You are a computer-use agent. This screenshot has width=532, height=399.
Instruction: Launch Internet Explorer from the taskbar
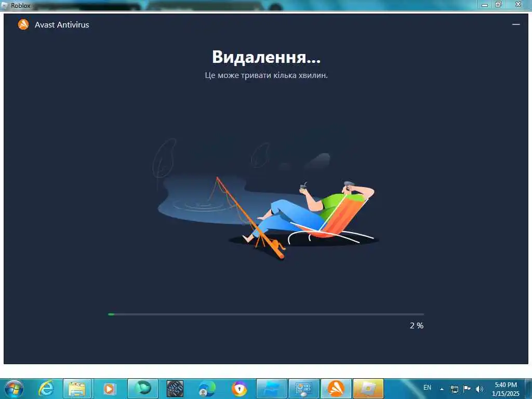46,389
